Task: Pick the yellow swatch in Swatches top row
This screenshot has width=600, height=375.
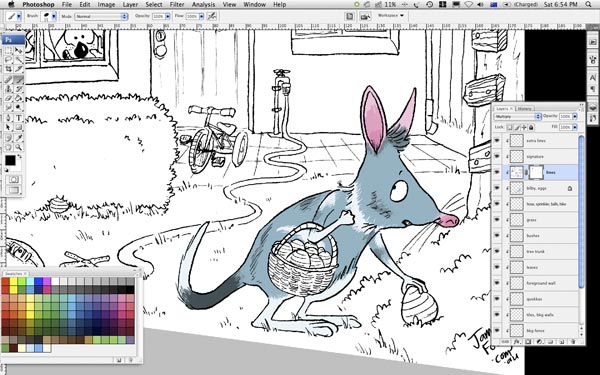Action: point(14,282)
